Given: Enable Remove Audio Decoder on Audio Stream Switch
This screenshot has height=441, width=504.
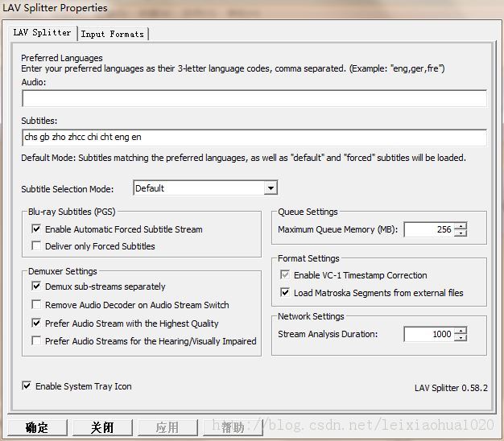Looking at the screenshot, I should [36, 304].
